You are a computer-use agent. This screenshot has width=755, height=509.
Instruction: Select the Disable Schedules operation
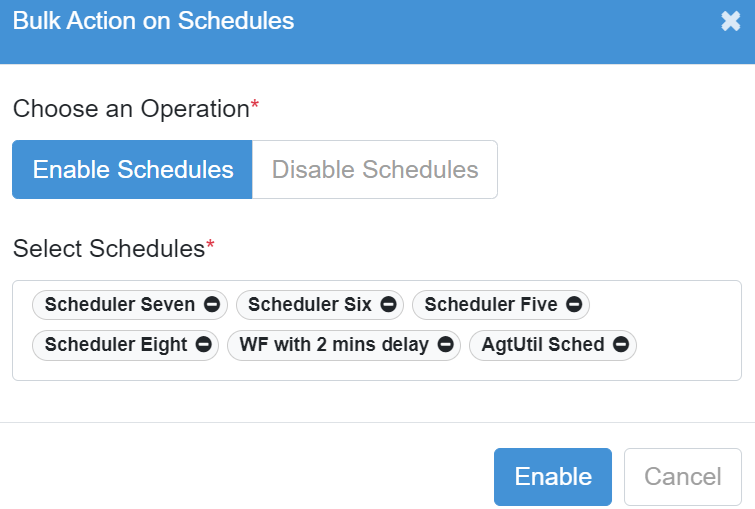pyautogui.click(x=375, y=170)
